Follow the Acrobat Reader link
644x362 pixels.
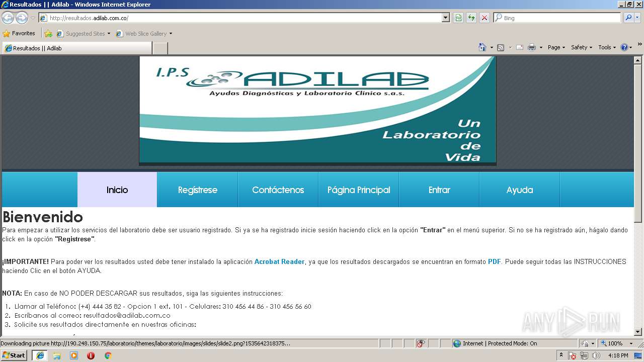pyautogui.click(x=279, y=261)
